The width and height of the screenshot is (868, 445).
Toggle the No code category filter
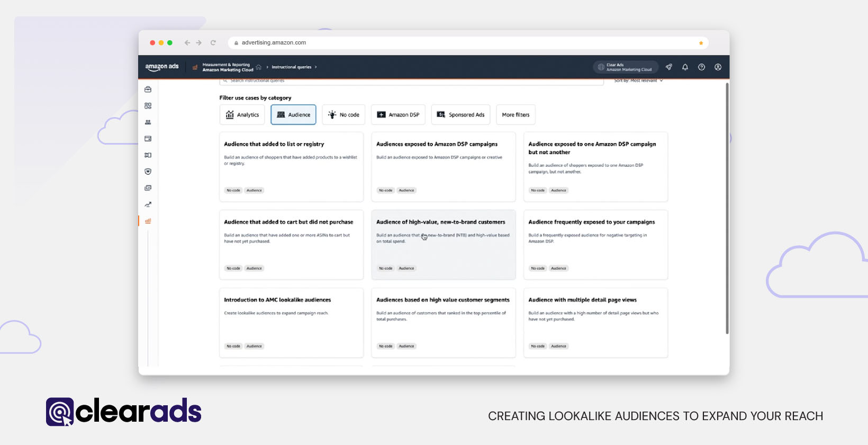(x=343, y=114)
